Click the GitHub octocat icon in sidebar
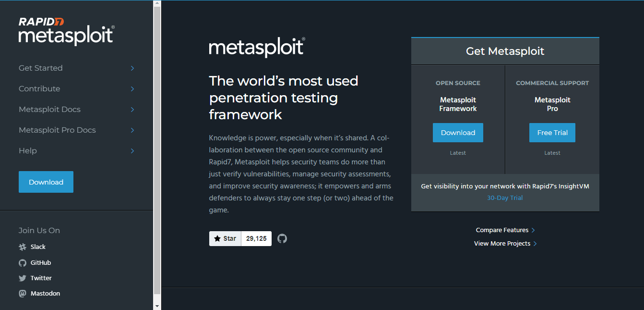 click(23, 263)
